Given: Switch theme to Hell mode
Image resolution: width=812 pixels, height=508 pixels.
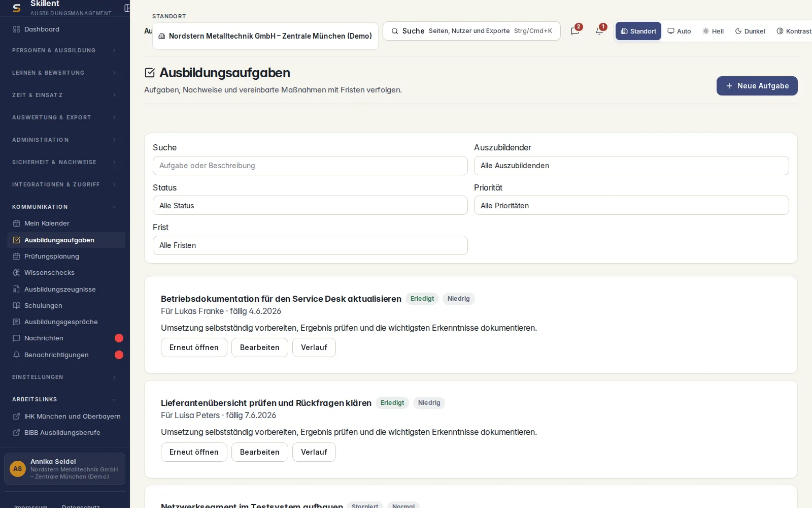Looking at the screenshot, I should pyautogui.click(x=713, y=31).
